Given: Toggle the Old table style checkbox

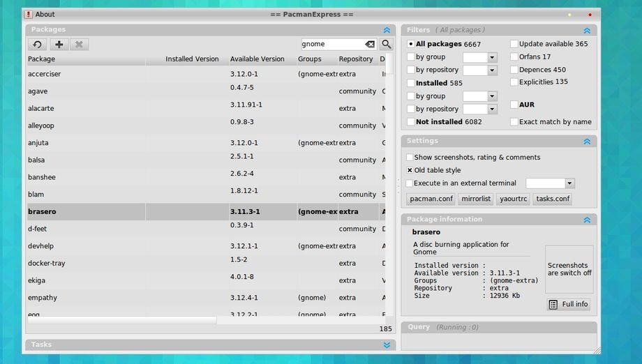Looking at the screenshot, I should coord(410,170).
